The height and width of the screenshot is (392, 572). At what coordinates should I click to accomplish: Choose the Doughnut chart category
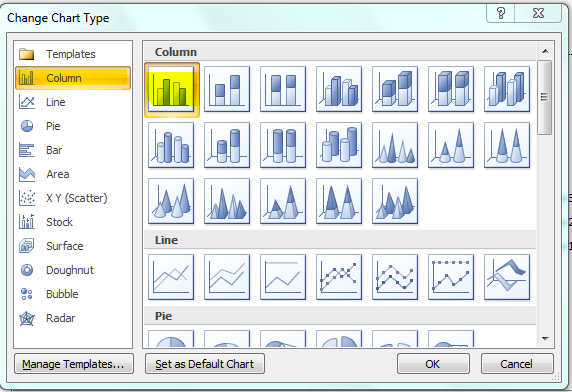point(73,270)
